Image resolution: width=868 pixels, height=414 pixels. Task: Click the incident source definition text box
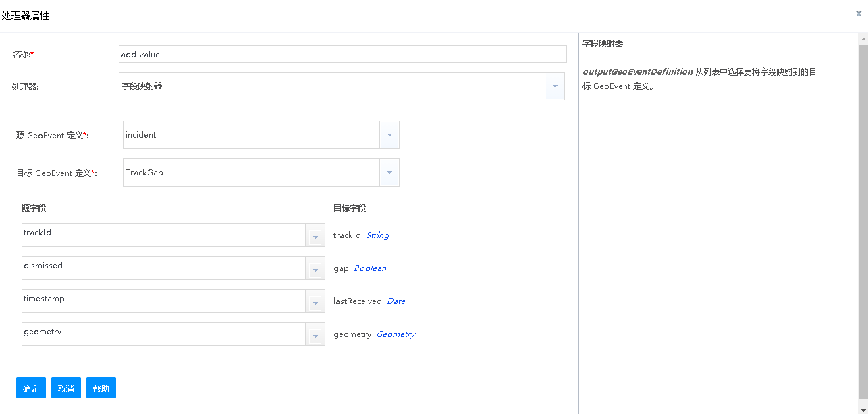[x=251, y=135]
